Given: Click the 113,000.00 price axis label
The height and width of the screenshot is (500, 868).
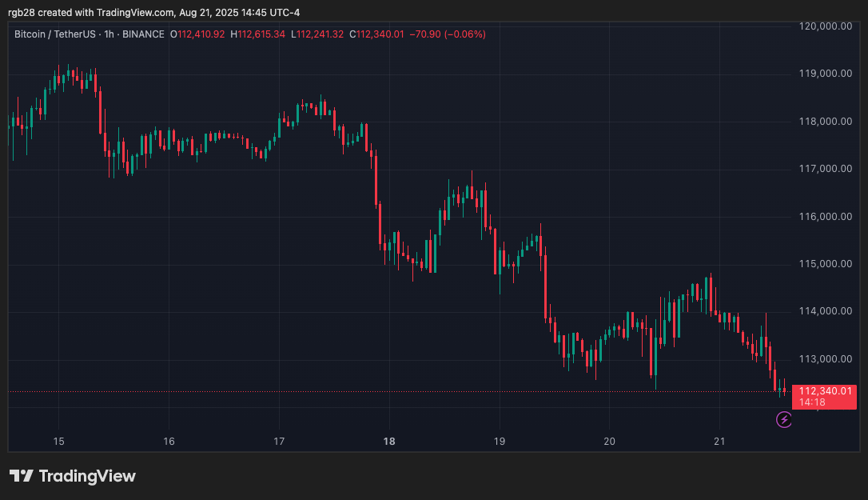Looking at the screenshot, I should tap(824, 358).
